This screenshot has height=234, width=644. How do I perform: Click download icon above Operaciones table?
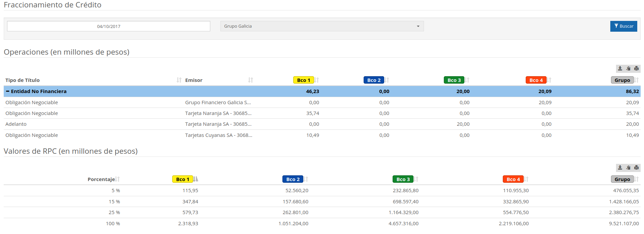click(620, 68)
